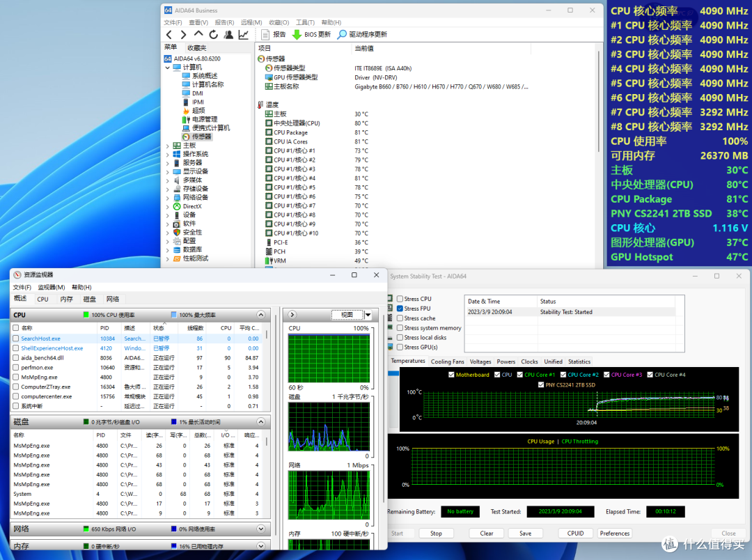Enable Stress cache checkbox
Viewport: 752px width, 560px height.
click(400, 318)
